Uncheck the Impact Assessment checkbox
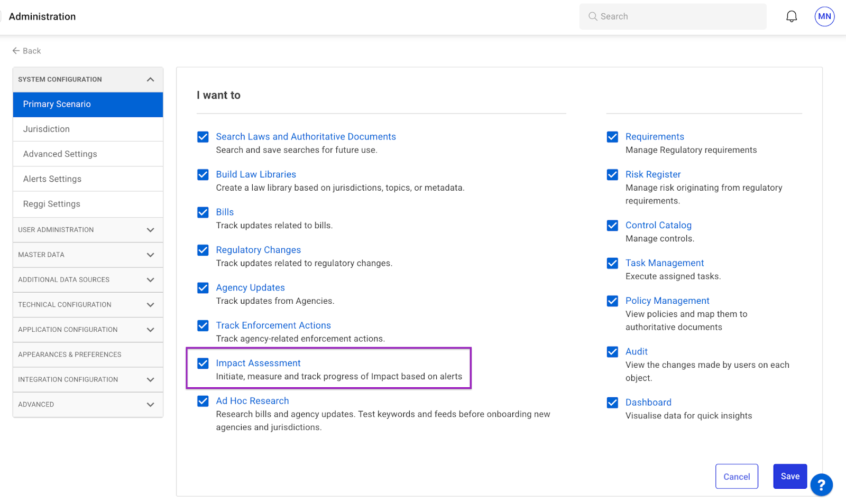The width and height of the screenshot is (846, 504). (x=203, y=363)
